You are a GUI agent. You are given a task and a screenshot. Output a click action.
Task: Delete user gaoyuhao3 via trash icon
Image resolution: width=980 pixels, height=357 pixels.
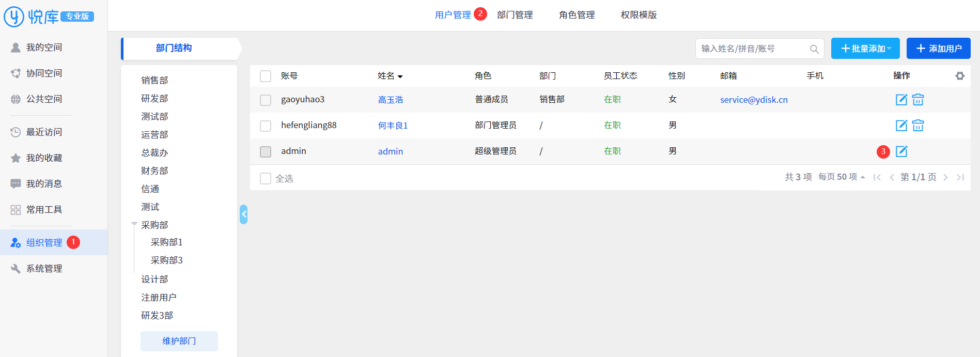(917, 100)
